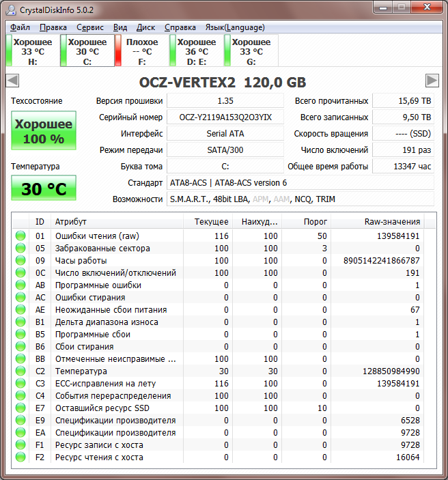
Task: Click the status circle for attribute E7
Action: click(20, 408)
